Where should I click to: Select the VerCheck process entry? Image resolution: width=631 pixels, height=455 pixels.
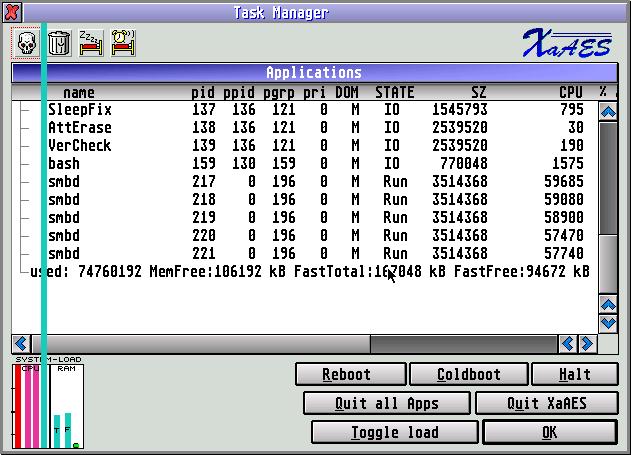(80, 146)
